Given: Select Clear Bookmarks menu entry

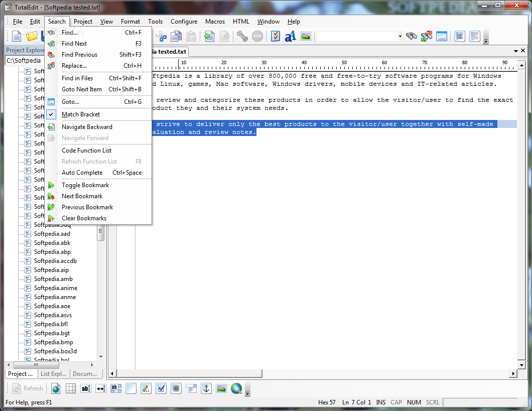Looking at the screenshot, I should (x=99, y=218).
